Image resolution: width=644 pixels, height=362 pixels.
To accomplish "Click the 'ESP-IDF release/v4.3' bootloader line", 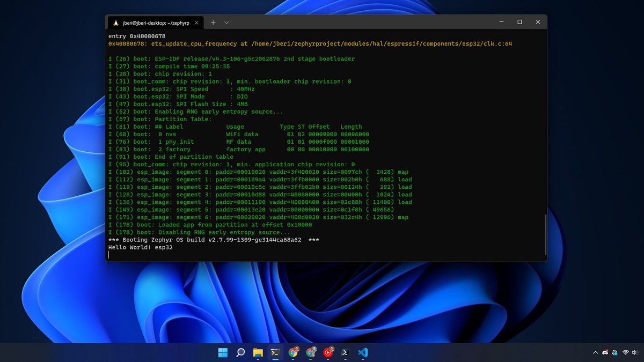I will tap(231, 58).
